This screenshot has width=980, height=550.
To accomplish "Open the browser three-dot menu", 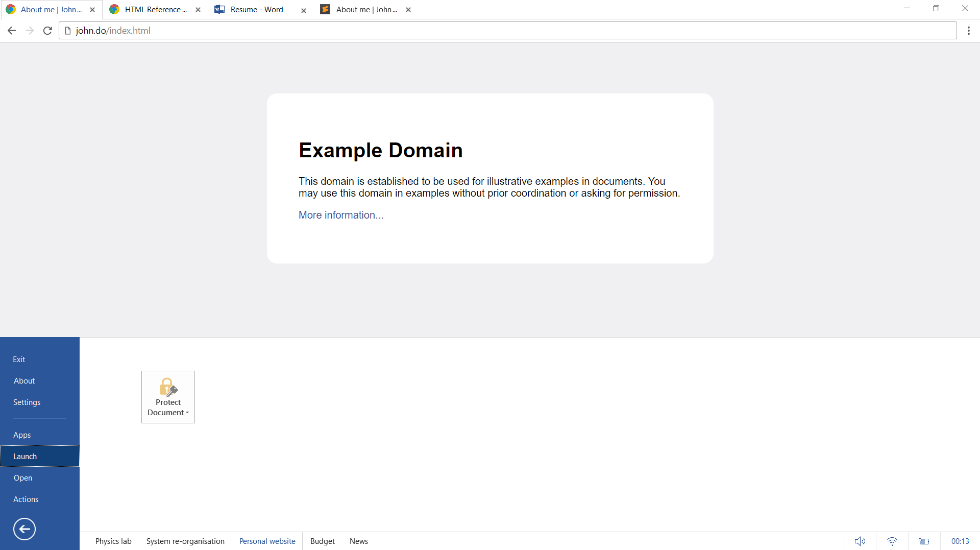I will (968, 31).
